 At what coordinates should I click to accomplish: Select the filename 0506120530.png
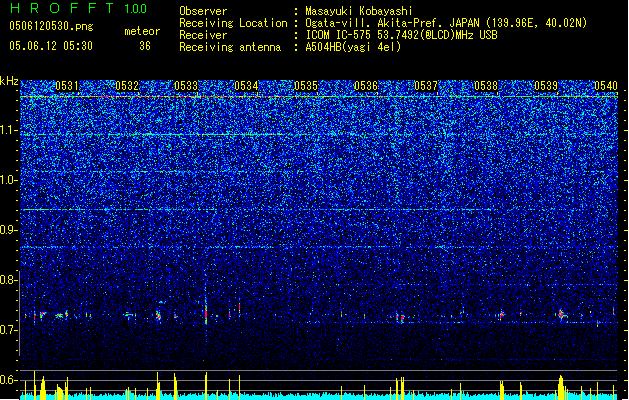pos(51,26)
